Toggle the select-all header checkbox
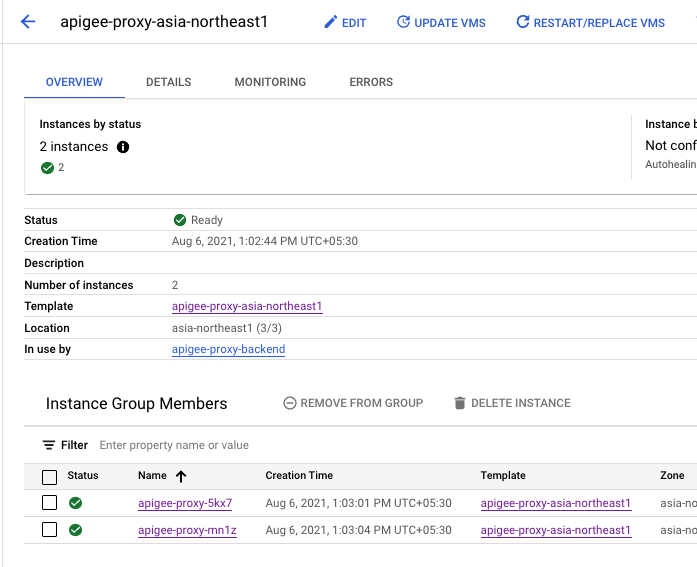Image resolution: width=697 pixels, height=567 pixels. 50,477
